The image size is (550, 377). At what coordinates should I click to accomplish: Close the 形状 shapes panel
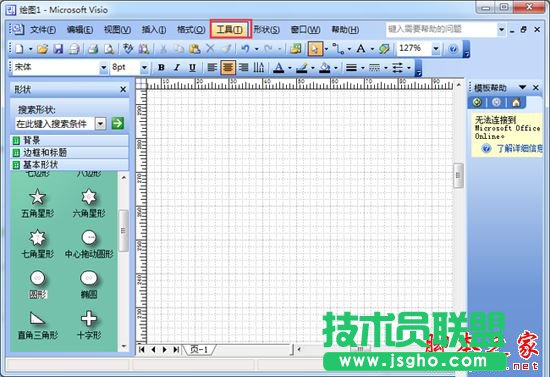123,89
